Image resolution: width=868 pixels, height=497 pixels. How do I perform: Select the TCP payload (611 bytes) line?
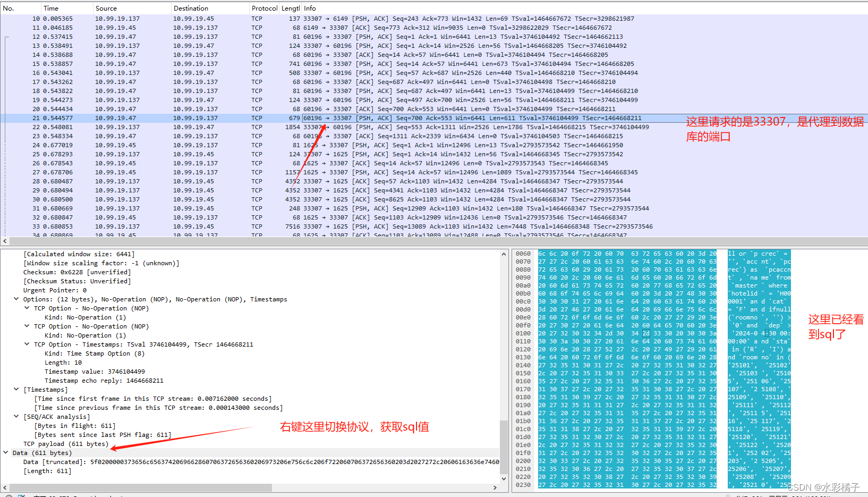(x=66, y=444)
